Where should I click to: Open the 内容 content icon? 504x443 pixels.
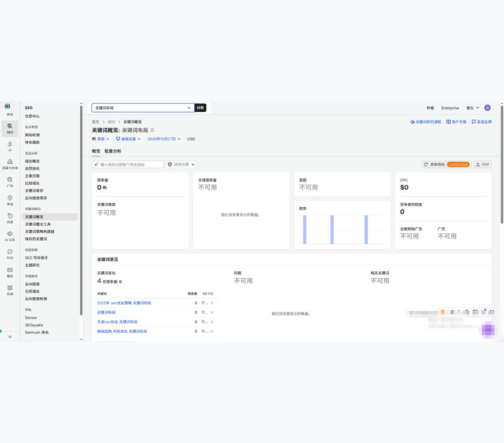click(10, 218)
